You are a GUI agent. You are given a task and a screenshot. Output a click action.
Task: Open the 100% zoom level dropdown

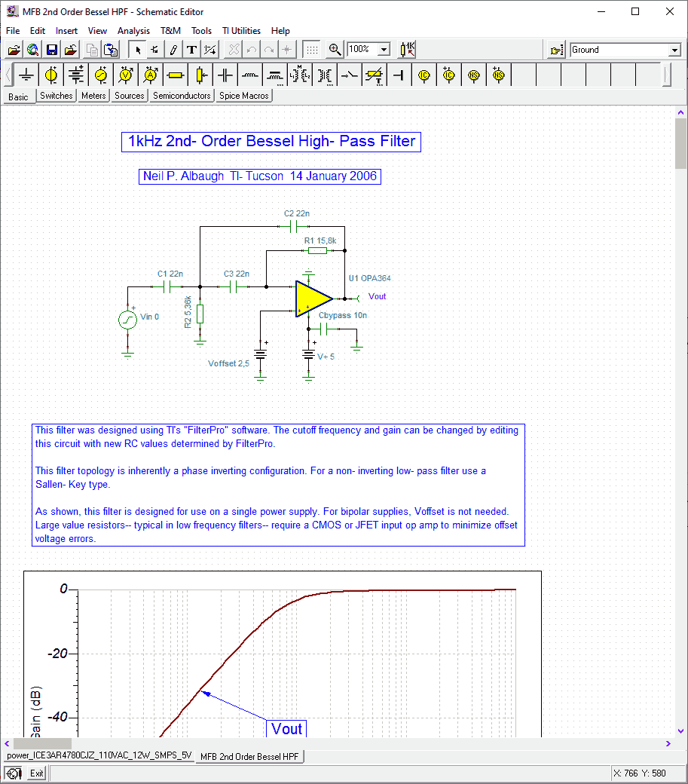384,50
